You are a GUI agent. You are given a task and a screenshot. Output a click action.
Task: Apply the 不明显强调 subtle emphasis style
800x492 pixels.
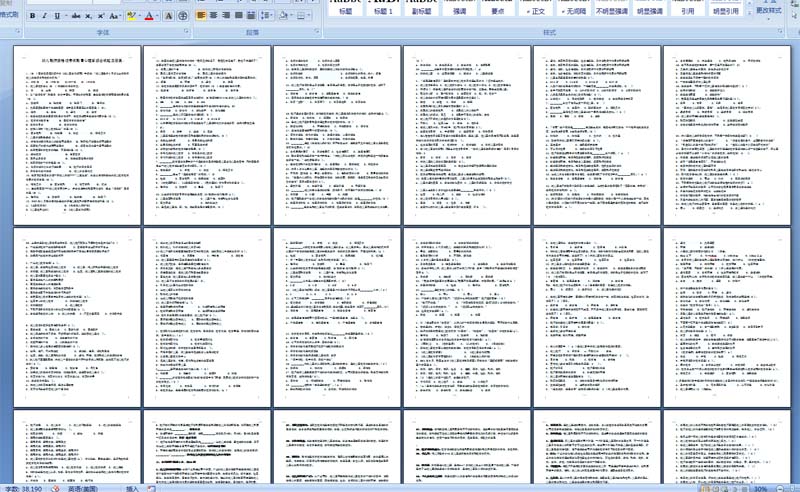tap(612, 8)
